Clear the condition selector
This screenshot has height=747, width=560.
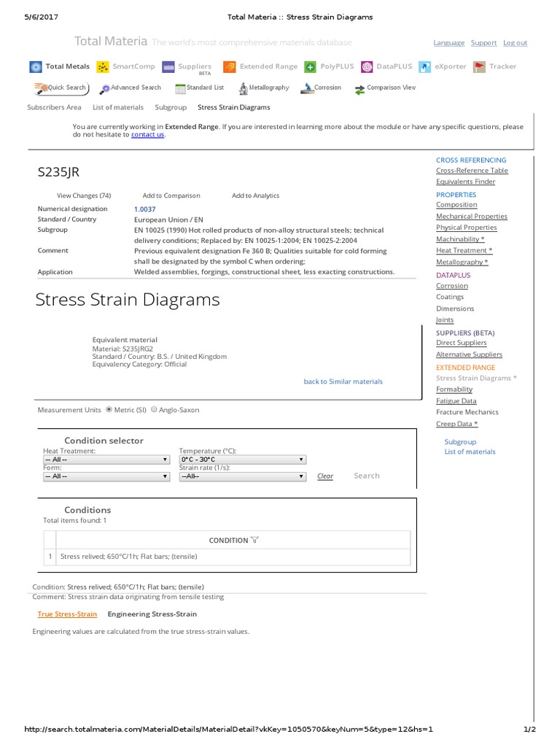(325, 476)
